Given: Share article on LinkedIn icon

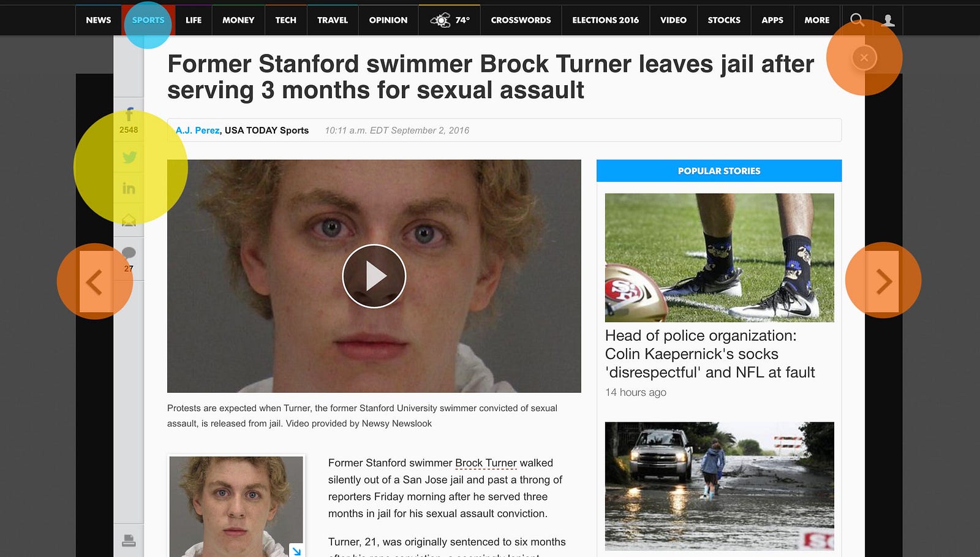Looking at the screenshot, I should pyautogui.click(x=129, y=188).
